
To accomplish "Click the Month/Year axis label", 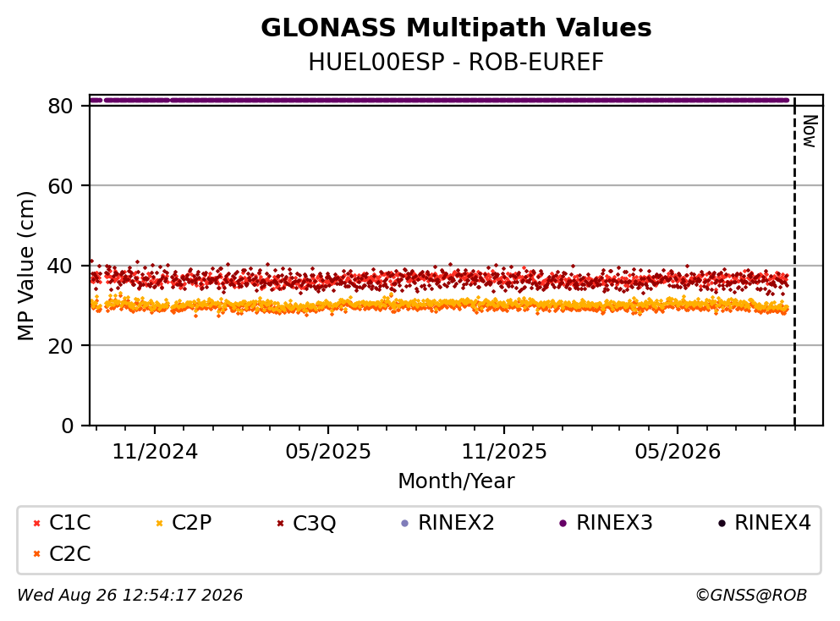I will point(456,481).
